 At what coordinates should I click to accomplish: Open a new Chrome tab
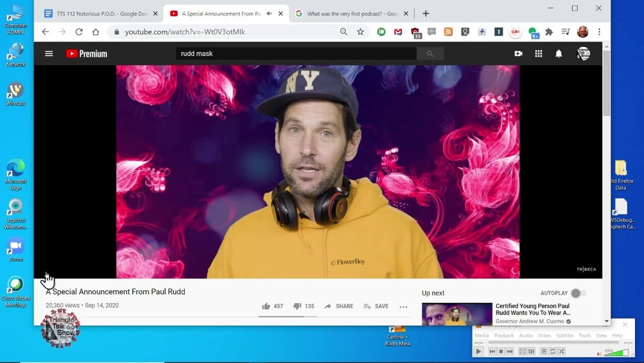tap(426, 14)
